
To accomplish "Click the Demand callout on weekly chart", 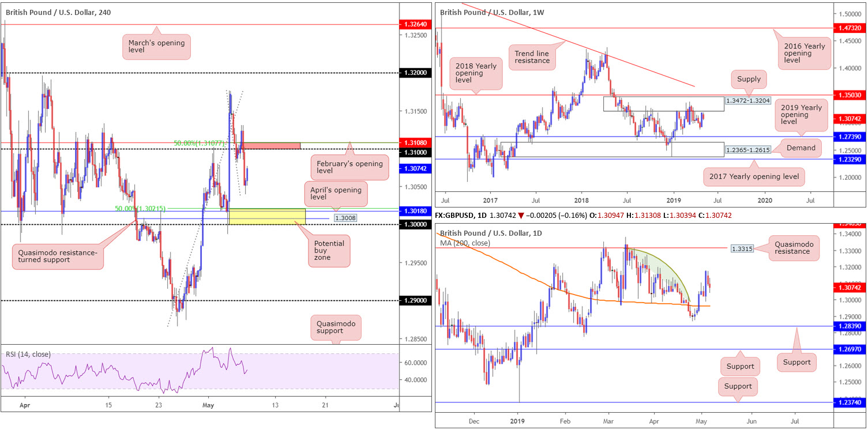I will coord(801,148).
